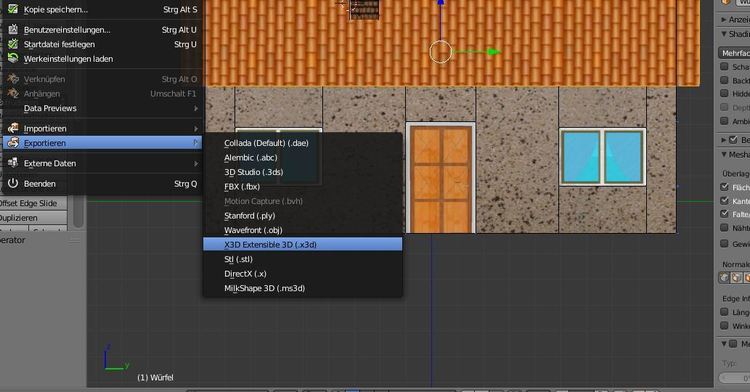
Task: Enable the Läng... edge info checkbox
Action: click(725, 312)
